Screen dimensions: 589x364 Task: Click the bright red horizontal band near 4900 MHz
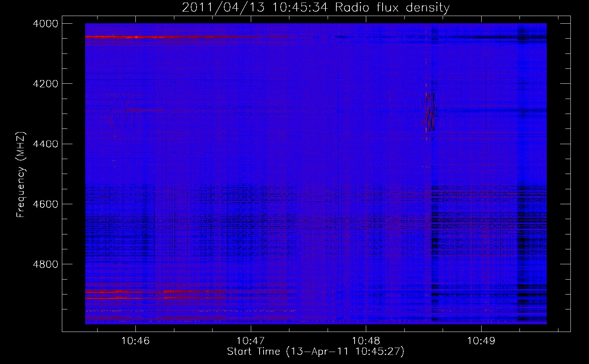click(x=157, y=292)
